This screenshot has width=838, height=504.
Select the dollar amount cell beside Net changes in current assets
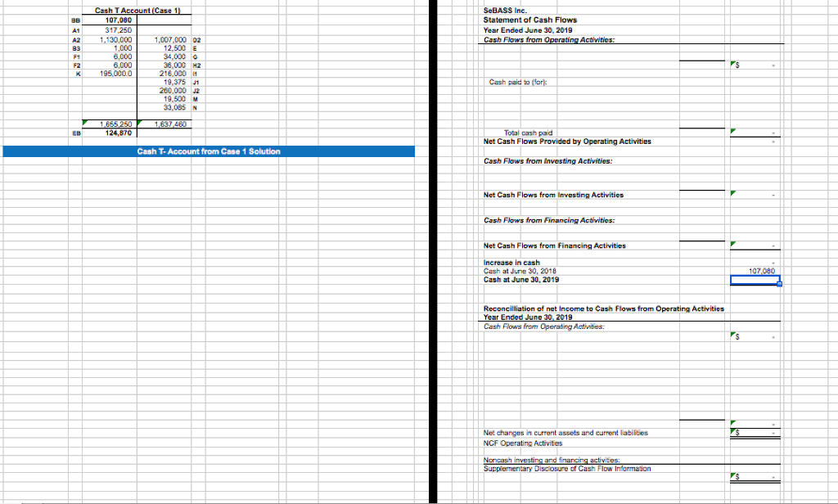[x=755, y=432]
